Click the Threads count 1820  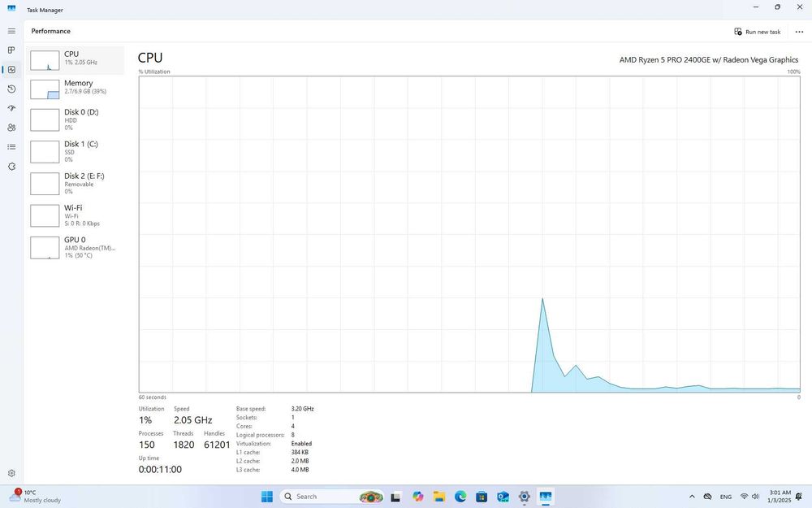click(184, 445)
